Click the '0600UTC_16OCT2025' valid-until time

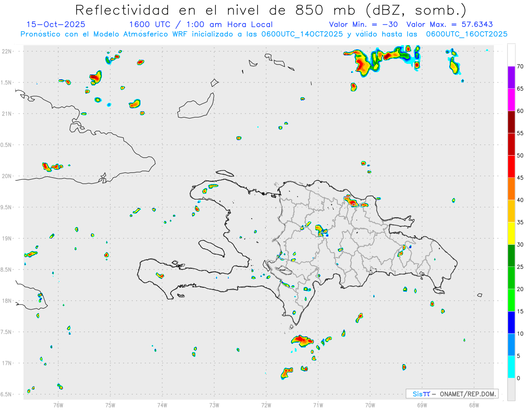pyautogui.click(x=467, y=34)
